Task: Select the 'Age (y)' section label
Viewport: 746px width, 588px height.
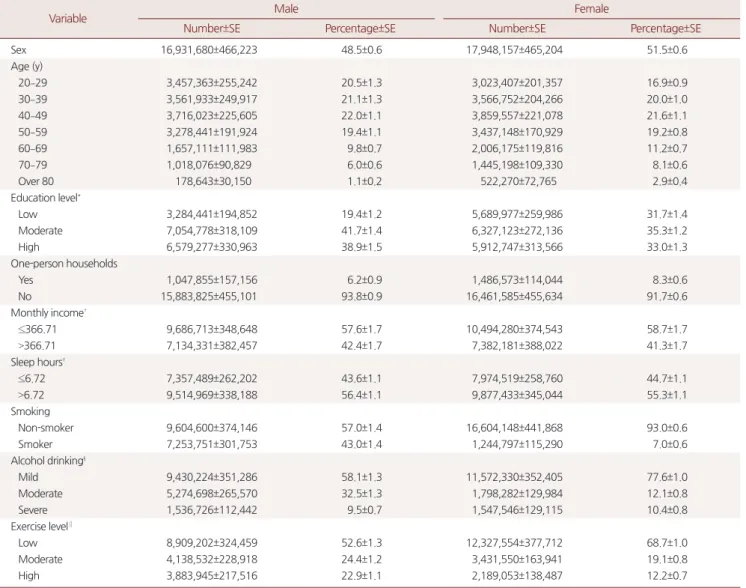Action: (x=27, y=66)
